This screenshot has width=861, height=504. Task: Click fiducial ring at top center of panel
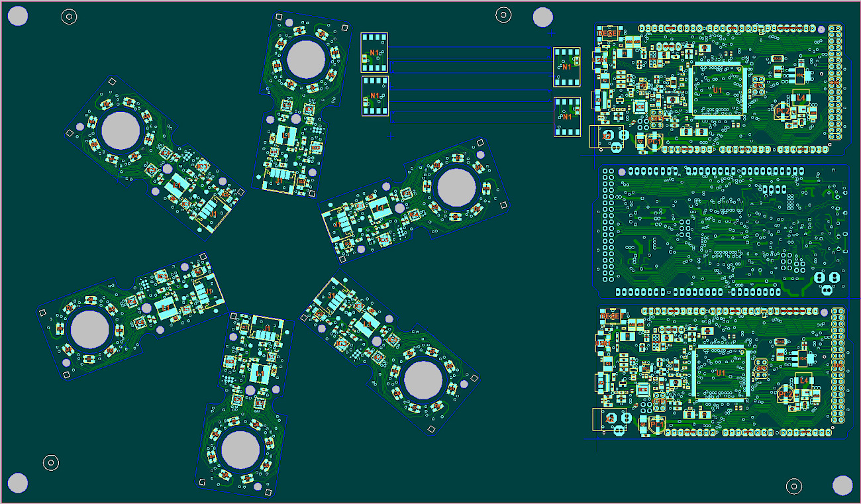503,14
